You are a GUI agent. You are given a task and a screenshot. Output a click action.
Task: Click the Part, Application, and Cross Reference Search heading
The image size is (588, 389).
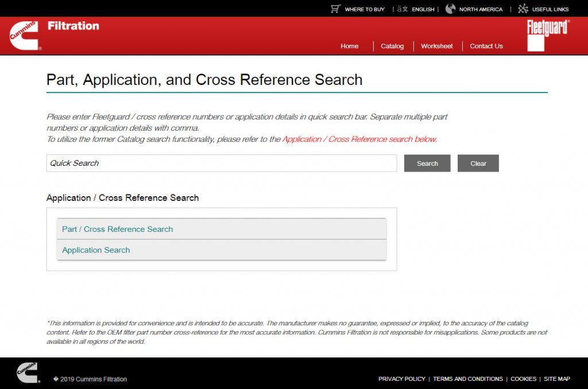point(204,80)
